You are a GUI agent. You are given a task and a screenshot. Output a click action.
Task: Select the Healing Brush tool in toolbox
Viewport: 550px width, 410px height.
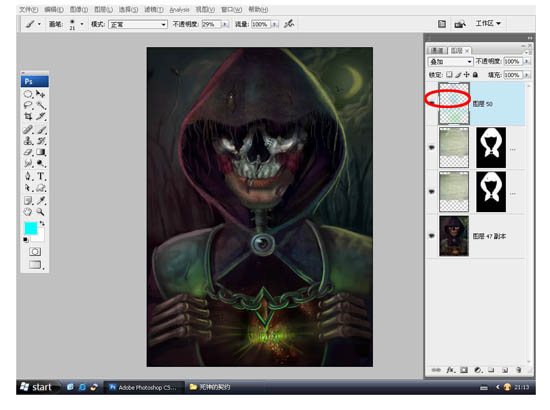point(28,129)
